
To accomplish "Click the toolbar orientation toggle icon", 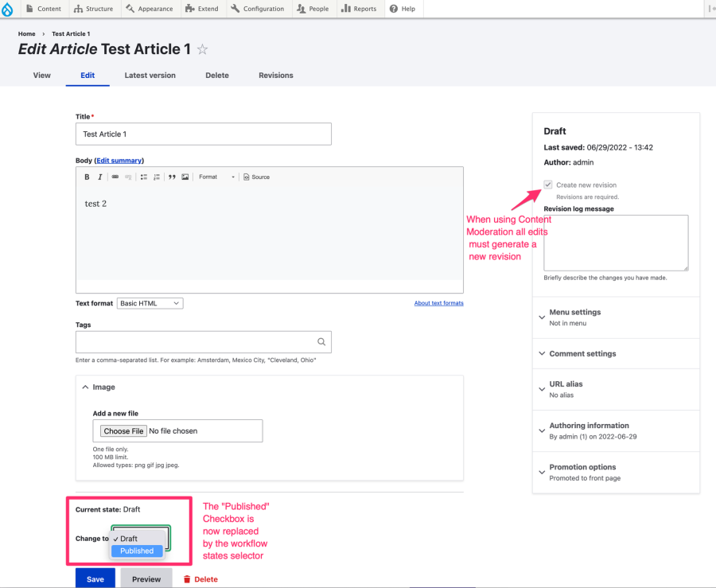I will [x=711, y=9].
